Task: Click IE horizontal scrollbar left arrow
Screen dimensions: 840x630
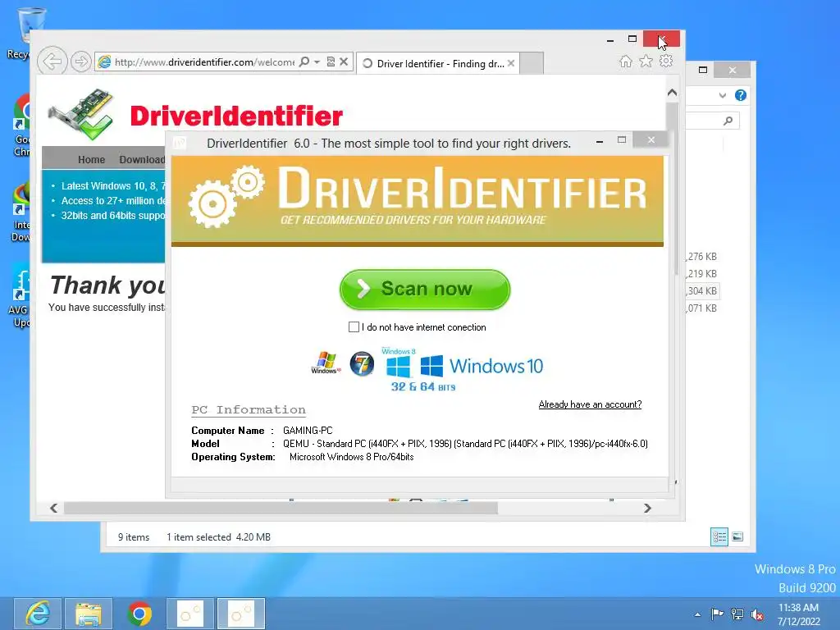Action: pyautogui.click(x=53, y=508)
